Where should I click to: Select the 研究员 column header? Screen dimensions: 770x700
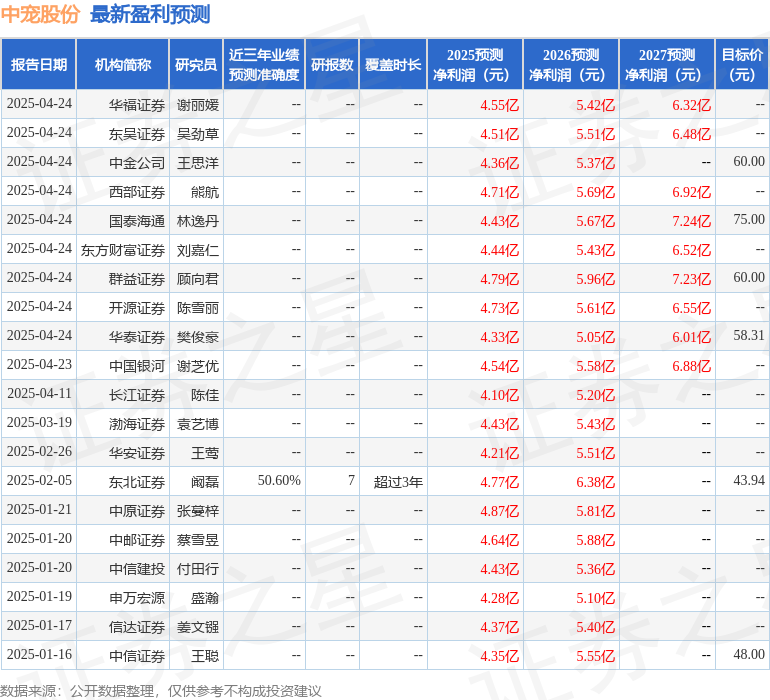(196, 64)
